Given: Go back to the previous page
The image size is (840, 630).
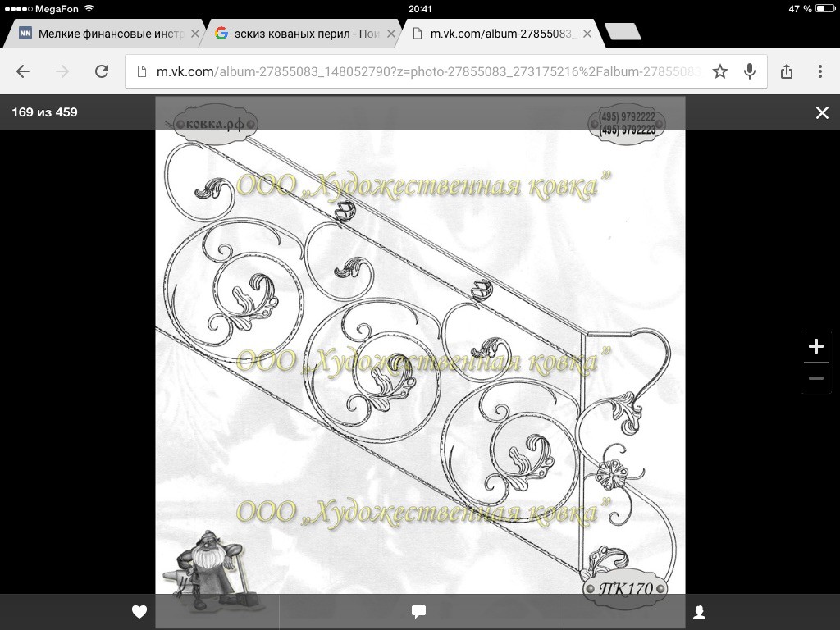Looking at the screenshot, I should 22,71.
